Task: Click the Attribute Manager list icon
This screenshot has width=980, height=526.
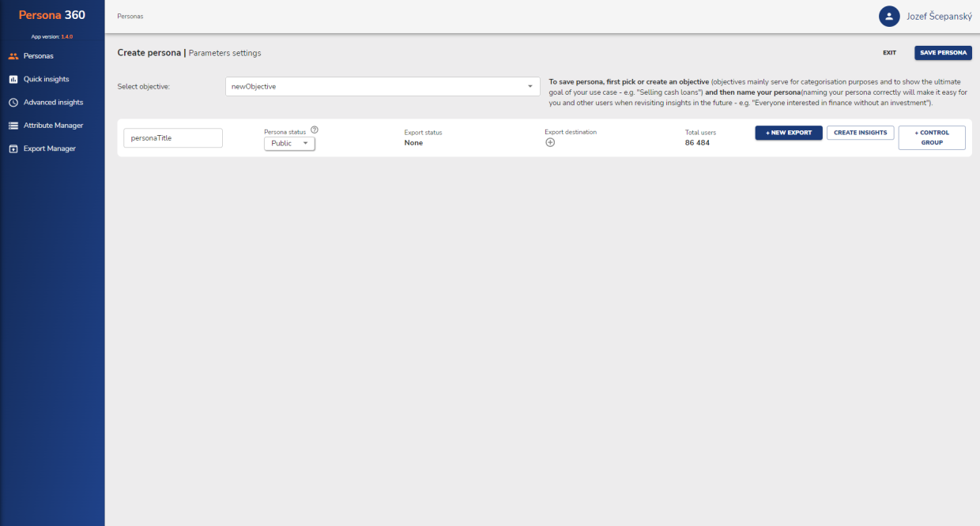Action: 13,126
